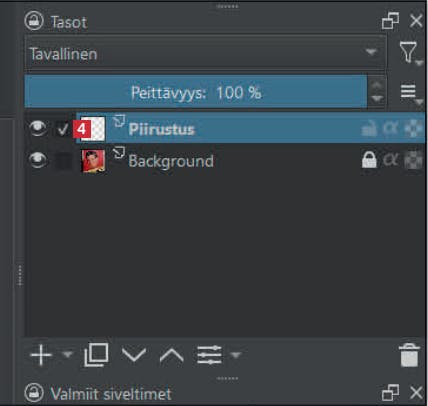Open the Tavallinen blend mode dropdown
428x406 pixels.
coord(205,52)
